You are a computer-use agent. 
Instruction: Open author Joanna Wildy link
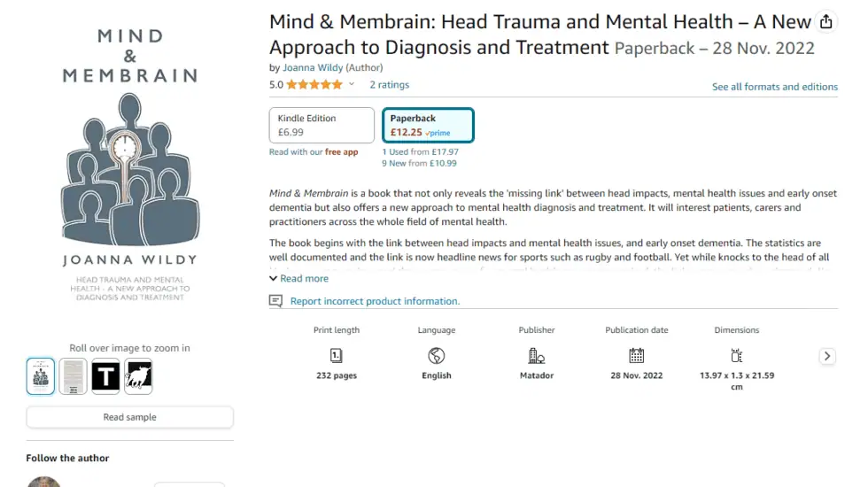coord(313,67)
